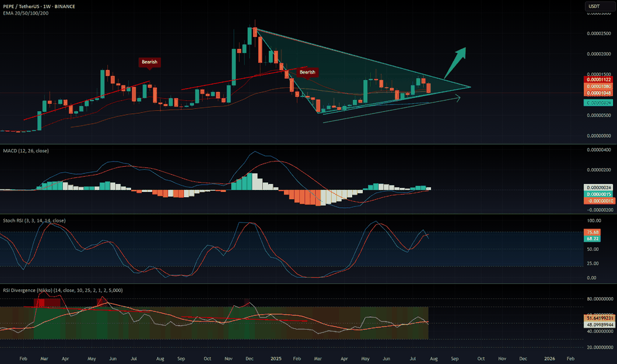Viewport: 617px width, 364px height.
Task: Click the 100.00 Stoch RSI axis value
Action: 594,221
